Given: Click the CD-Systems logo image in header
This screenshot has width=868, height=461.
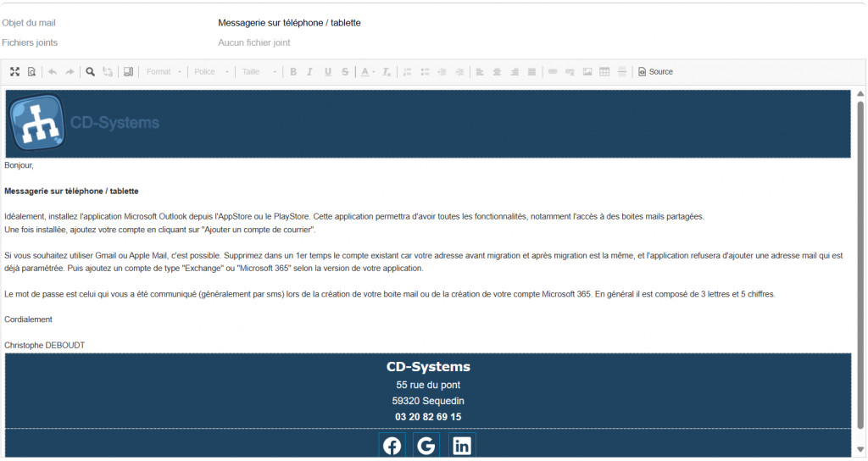Looking at the screenshot, I should [x=37, y=122].
